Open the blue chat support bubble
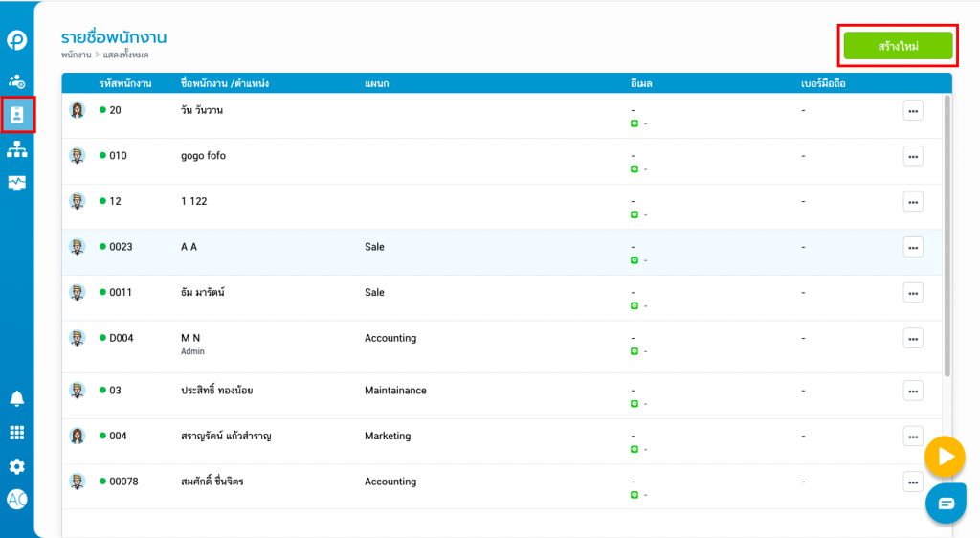The width and height of the screenshot is (980, 538). (x=946, y=504)
